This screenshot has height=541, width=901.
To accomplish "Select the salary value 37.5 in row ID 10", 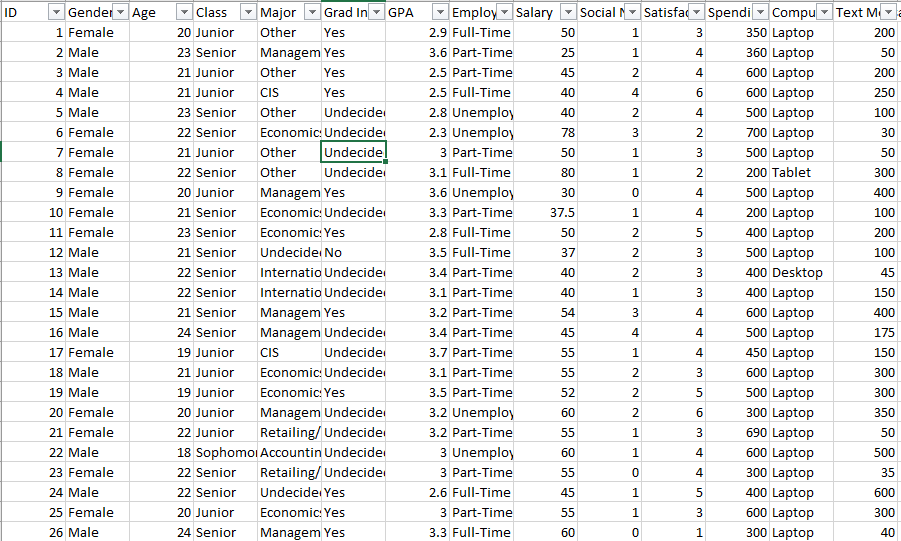I will coord(545,213).
